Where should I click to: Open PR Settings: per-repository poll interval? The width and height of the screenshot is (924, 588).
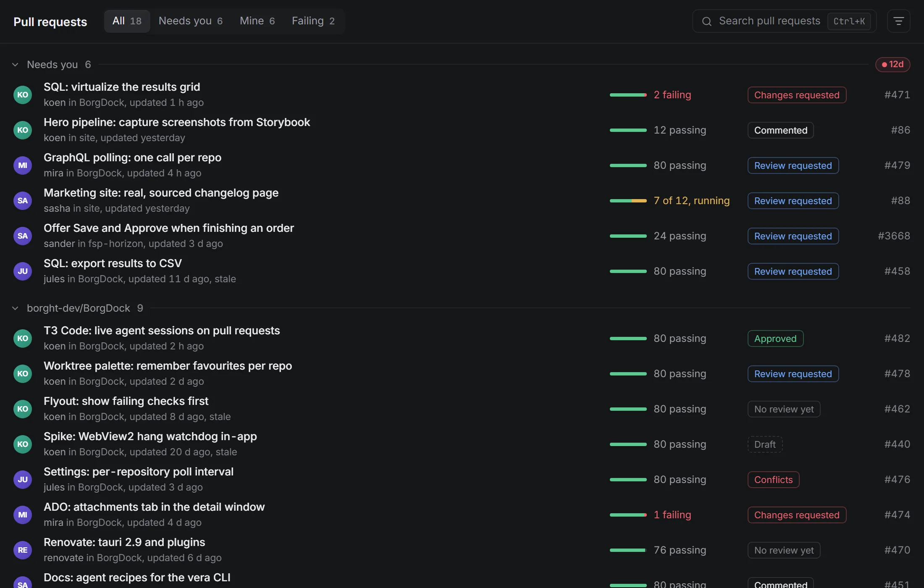[139, 472]
